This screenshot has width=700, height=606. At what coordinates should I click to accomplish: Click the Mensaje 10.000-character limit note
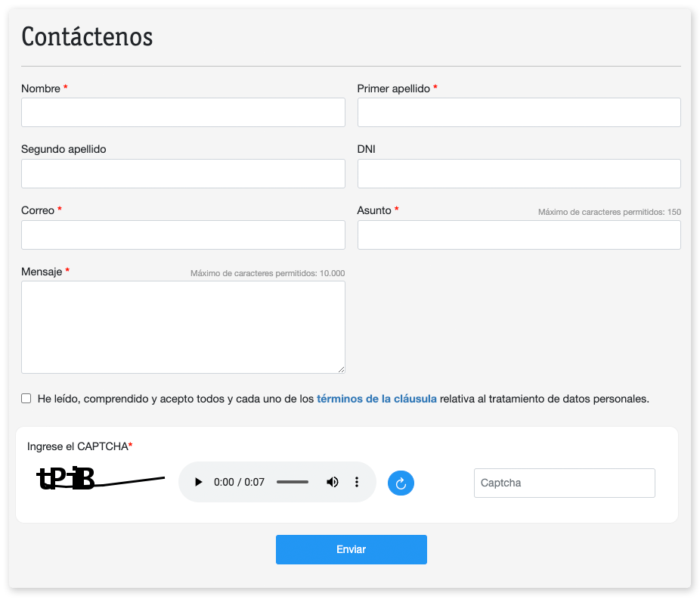tap(268, 273)
